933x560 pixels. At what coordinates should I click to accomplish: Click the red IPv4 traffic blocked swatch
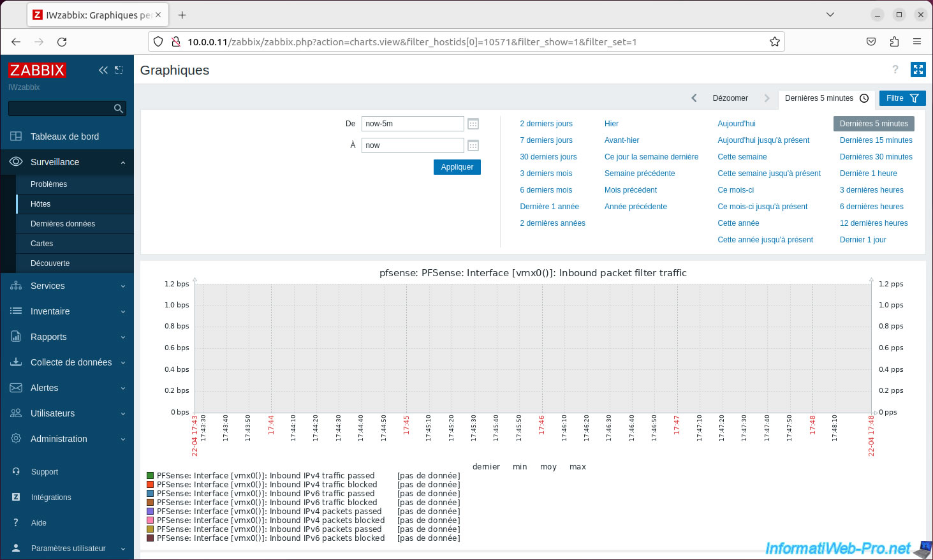[151, 485]
